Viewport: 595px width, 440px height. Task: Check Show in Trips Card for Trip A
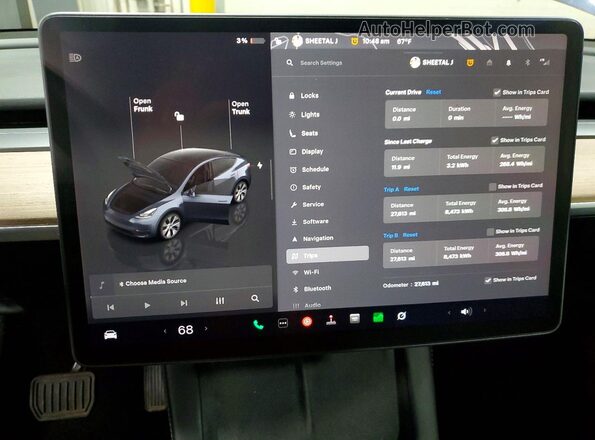click(492, 187)
